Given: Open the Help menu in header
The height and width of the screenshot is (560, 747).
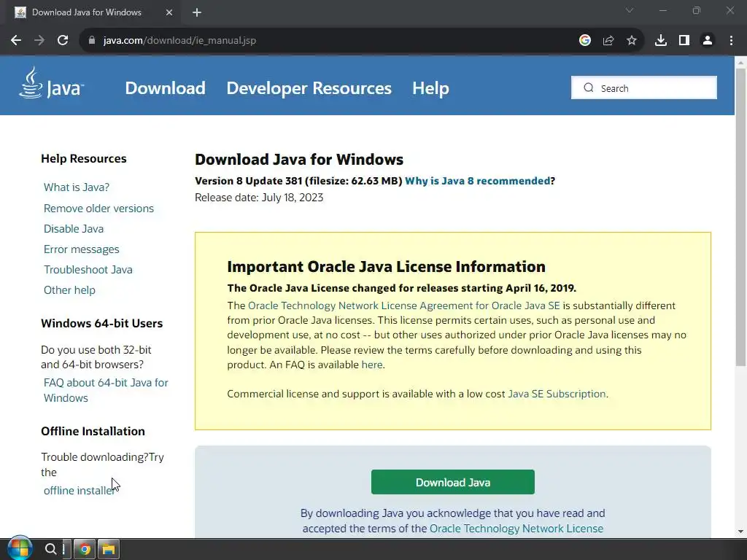Looking at the screenshot, I should coord(430,88).
